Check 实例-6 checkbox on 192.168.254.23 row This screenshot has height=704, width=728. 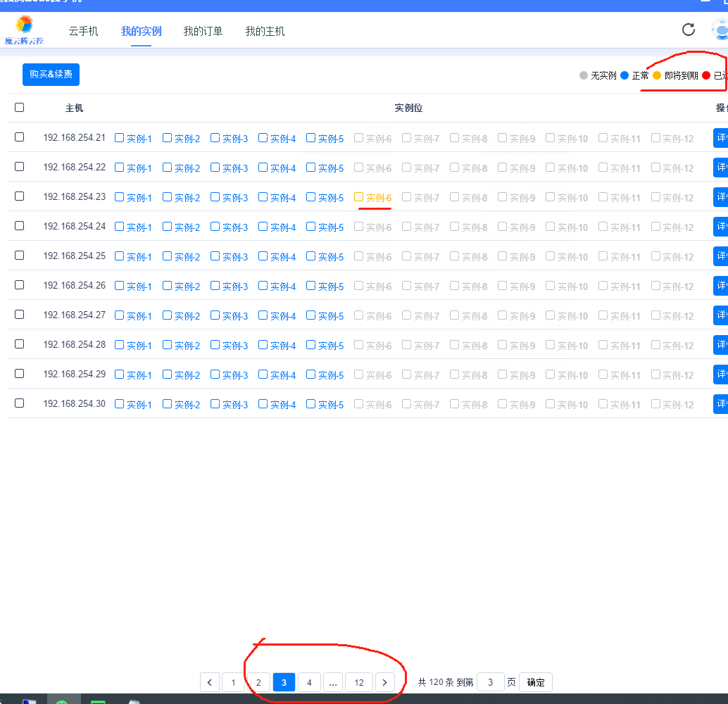tap(359, 197)
